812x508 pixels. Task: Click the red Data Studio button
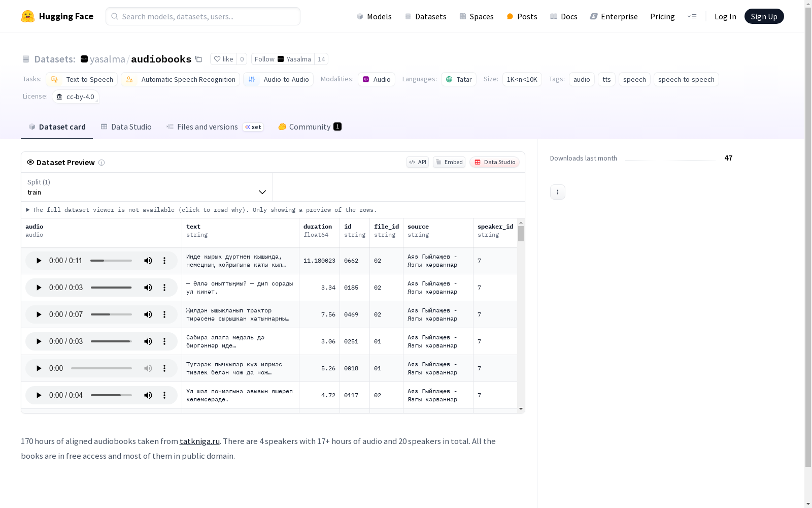click(494, 162)
